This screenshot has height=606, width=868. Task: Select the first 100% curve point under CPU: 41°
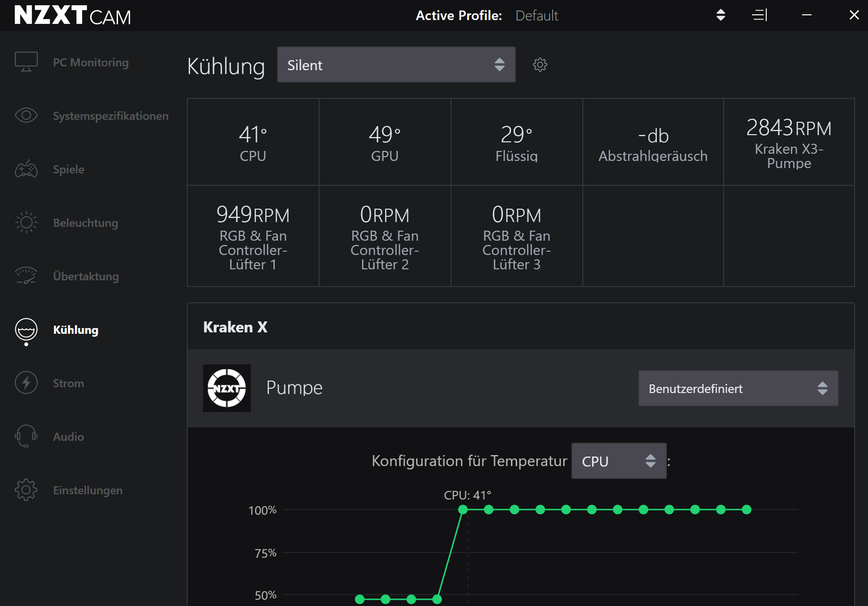(x=463, y=510)
